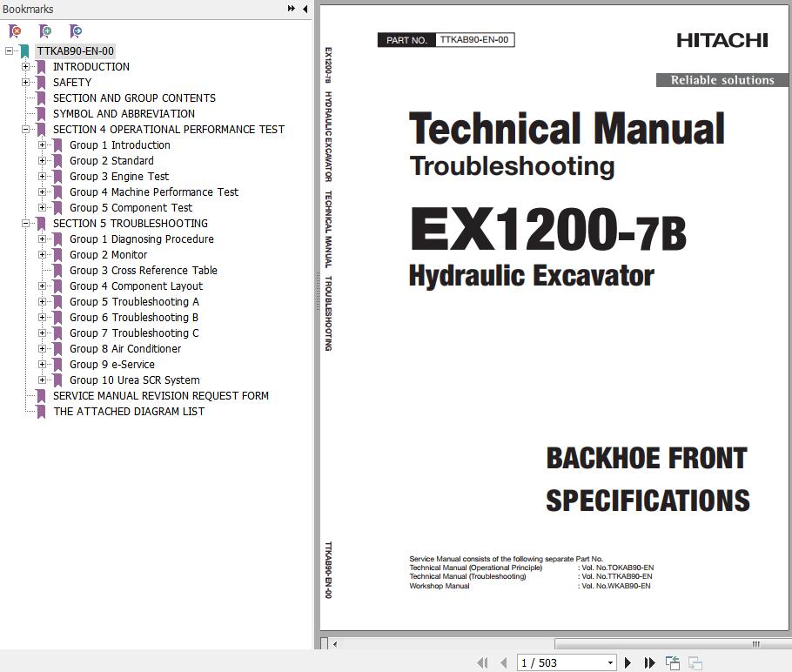This screenshot has width=792, height=672.
Task: Open Group 5 Component Test bookmark
Action: 131,208
